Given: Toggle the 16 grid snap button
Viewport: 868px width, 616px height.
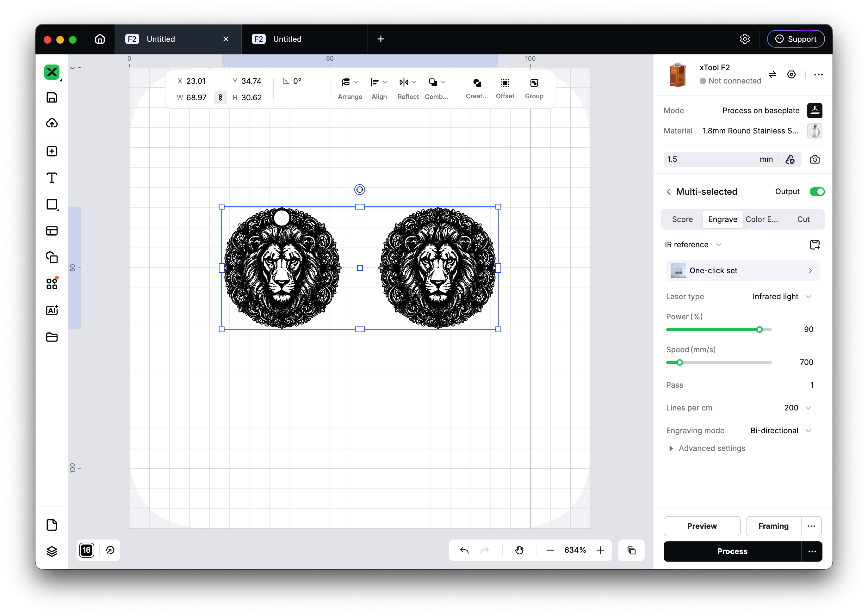Looking at the screenshot, I should click(86, 550).
